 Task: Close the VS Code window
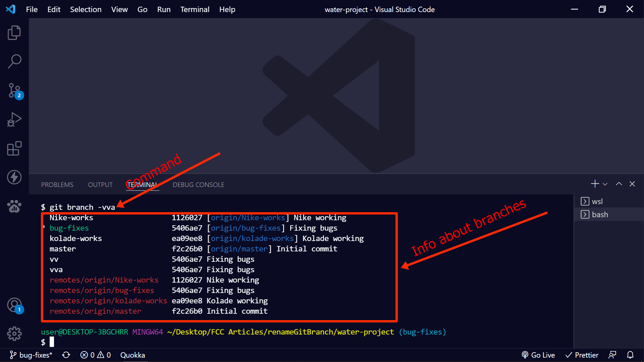(x=630, y=9)
